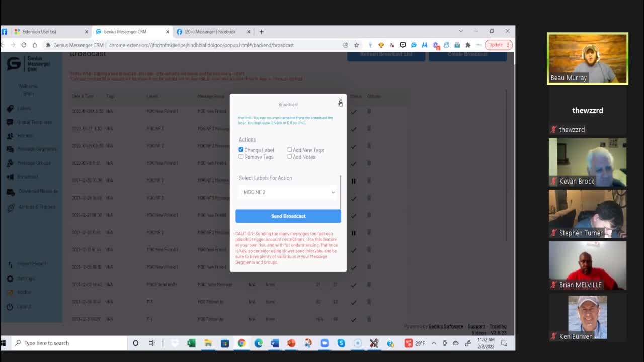Screen dimensions: 644x362
Task: Toggle the Change Label checkbox
Action: (x=241, y=150)
